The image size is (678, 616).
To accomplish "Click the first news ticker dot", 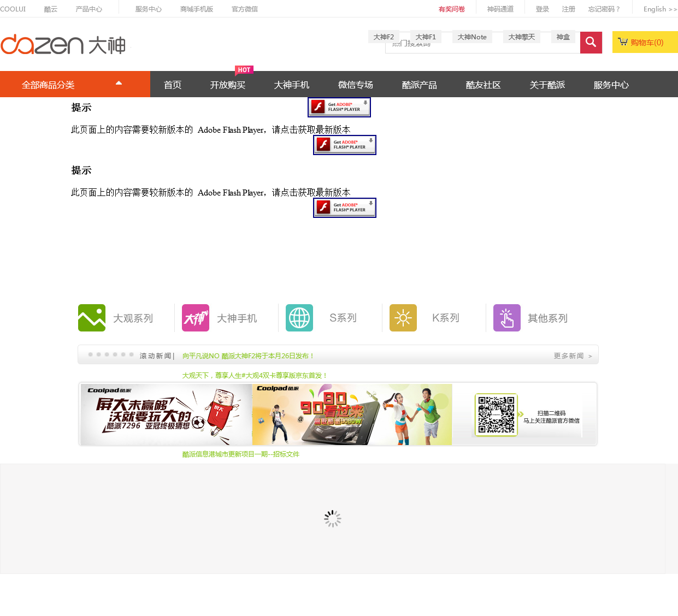I will point(91,354).
